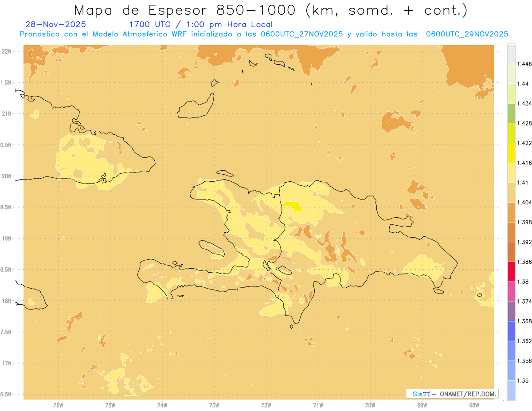Click the 68W longitude axis label
The image size is (532, 411).
[x=474, y=405]
